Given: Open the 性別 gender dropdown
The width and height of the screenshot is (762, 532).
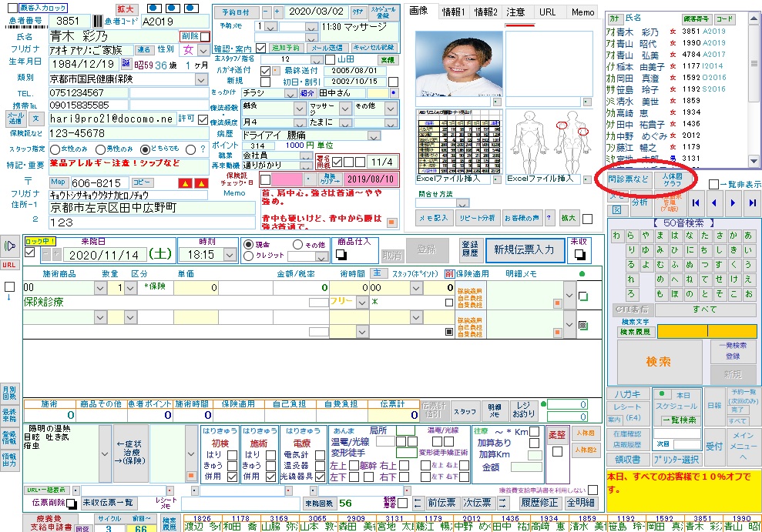Looking at the screenshot, I should point(203,50).
